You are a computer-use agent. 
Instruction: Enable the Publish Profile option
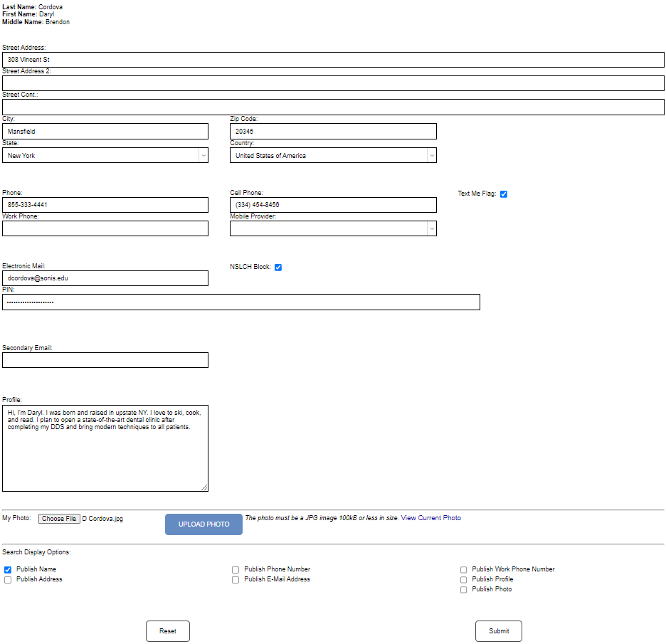[463, 579]
